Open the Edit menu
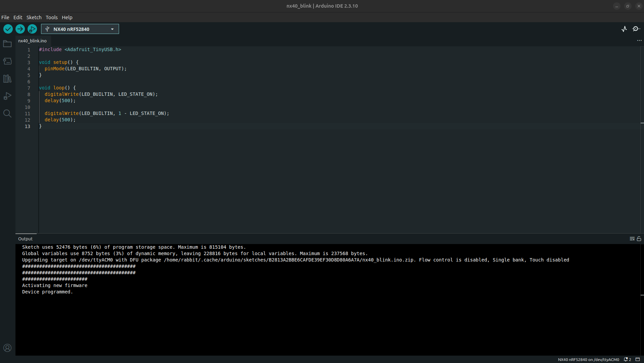Screen dimensions: 644x363 [x=18, y=17]
